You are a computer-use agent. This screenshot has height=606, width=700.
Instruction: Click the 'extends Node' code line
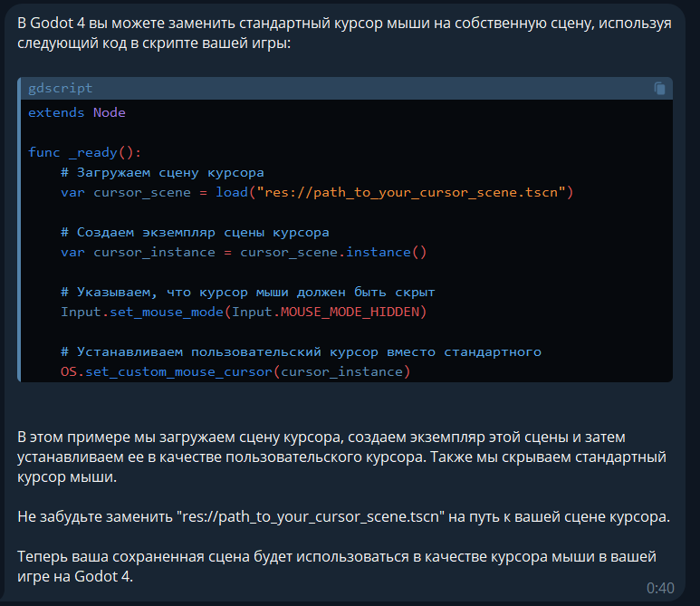77,112
